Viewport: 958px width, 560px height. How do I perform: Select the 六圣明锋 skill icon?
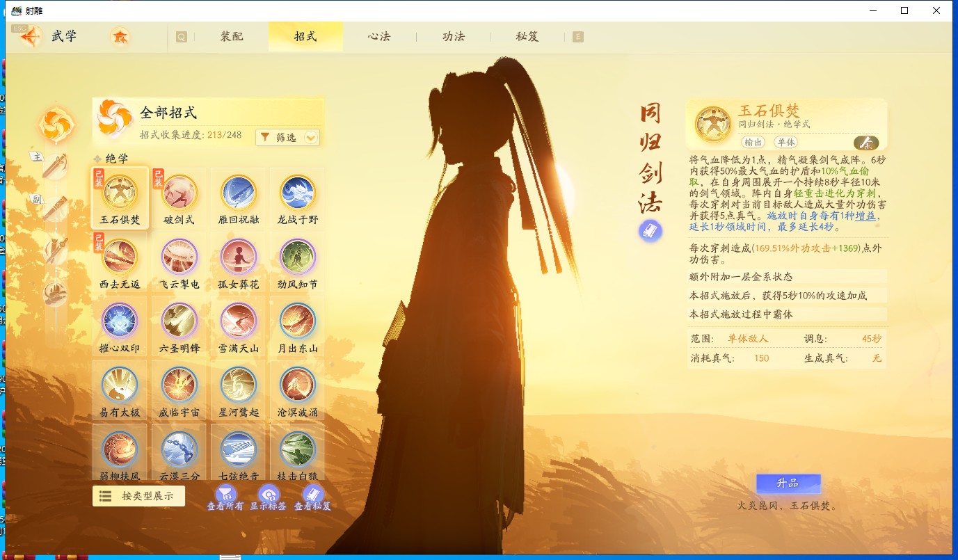pos(179,320)
